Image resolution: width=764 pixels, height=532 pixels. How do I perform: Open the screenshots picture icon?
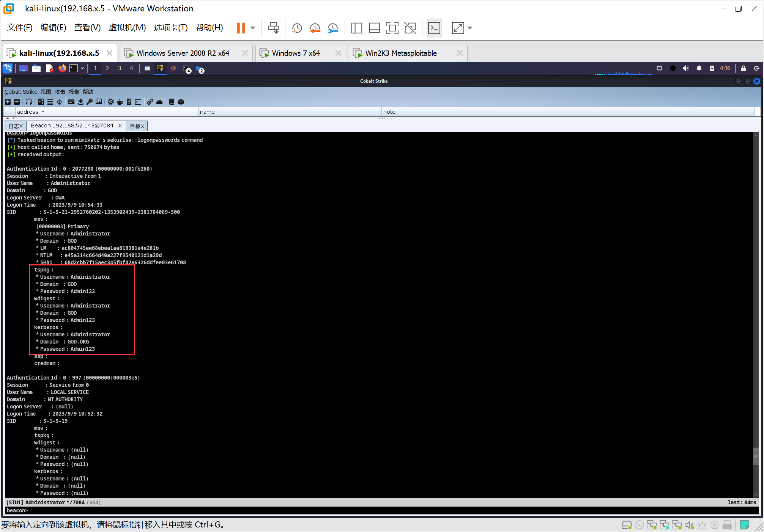[99, 102]
